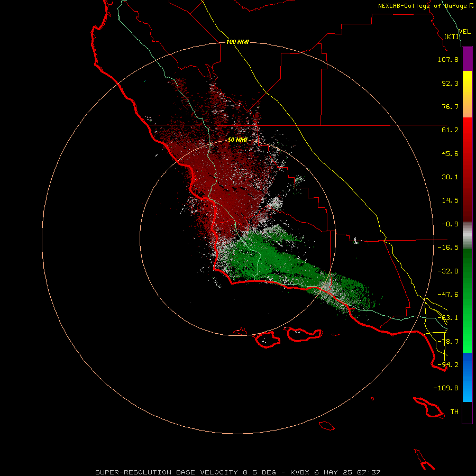
Task: Click the -78.7 velocity scale value
Action: pyautogui.click(x=448, y=342)
